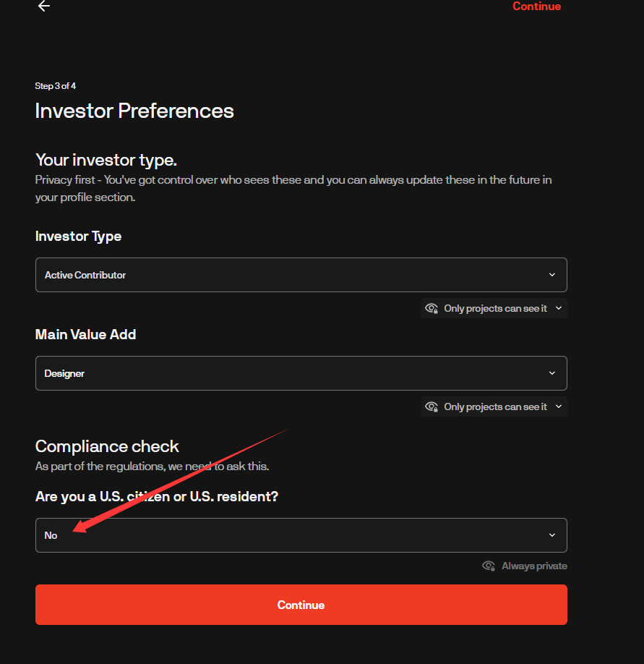The width and height of the screenshot is (644, 664).
Task: Click the 'Always private' visibility label
Action: pyautogui.click(x=534, y=566)
